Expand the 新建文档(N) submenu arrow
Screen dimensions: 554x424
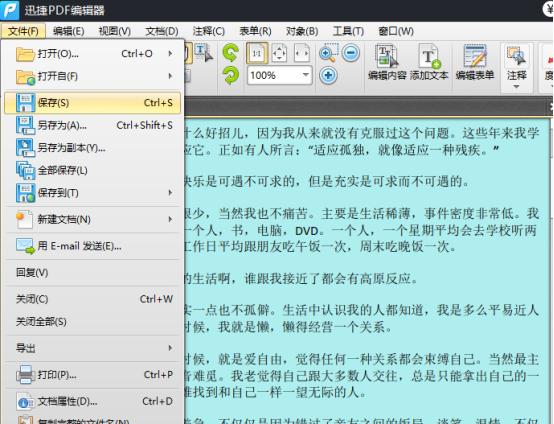click(170, 219)
